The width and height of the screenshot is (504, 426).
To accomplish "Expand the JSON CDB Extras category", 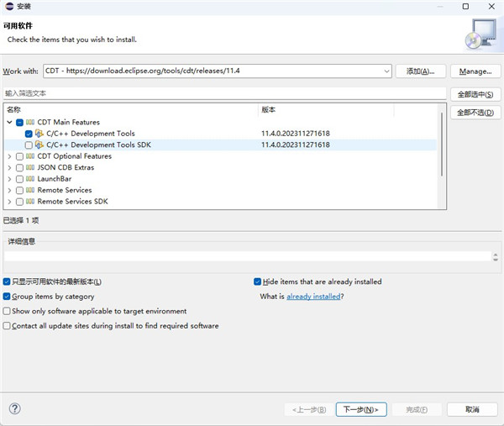I will [9, 168].
